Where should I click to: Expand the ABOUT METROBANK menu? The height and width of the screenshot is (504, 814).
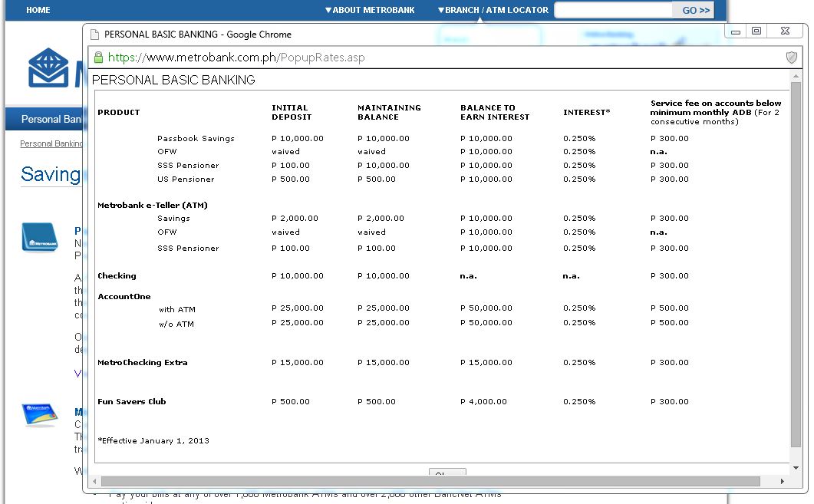tap(370, 10)
